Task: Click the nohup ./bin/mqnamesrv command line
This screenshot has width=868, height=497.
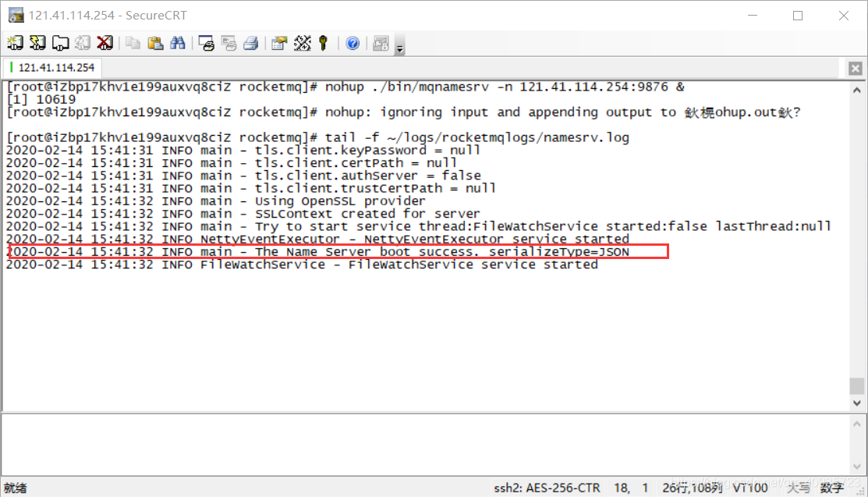Action: [345, 87]
